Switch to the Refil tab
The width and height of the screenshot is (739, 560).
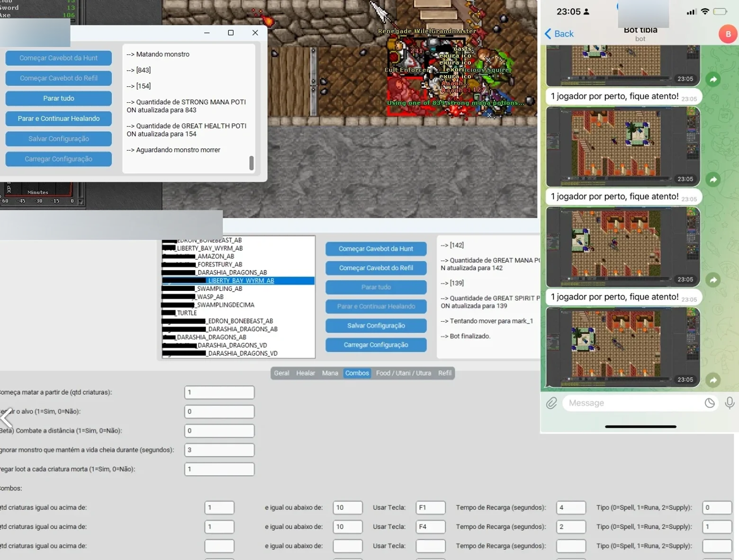445,373
